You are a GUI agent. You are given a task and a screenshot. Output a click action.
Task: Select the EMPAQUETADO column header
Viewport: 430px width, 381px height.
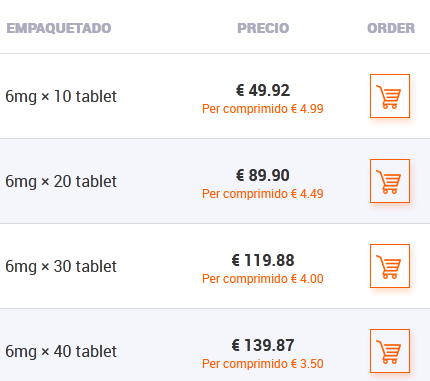coord(59,28)
